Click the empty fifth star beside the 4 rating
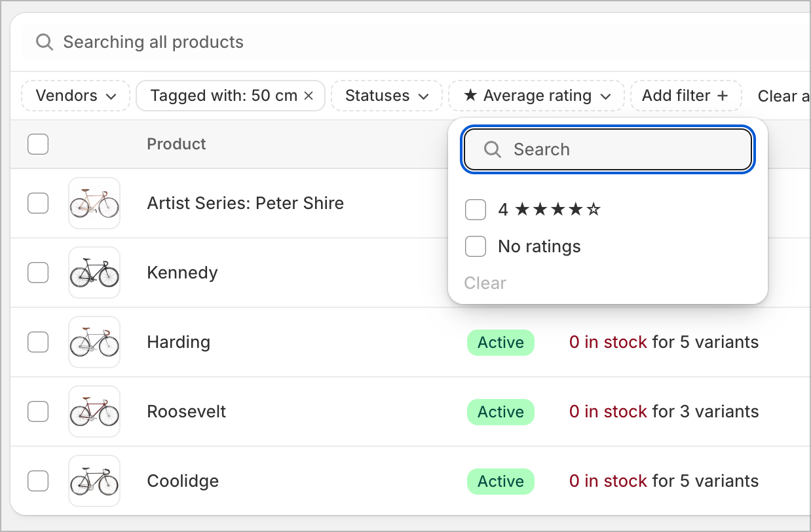811x532 pixels. point(595,210)
